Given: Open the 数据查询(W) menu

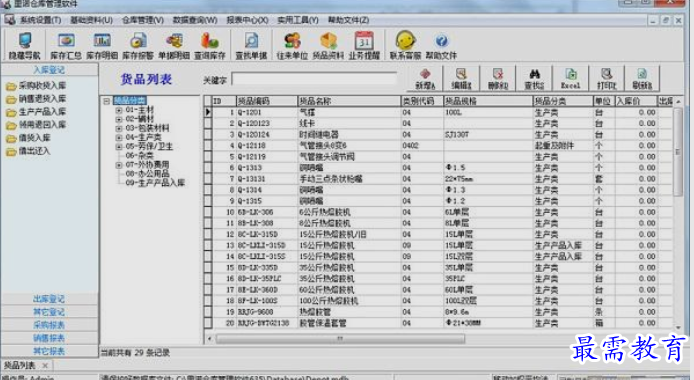Looking at the screenshot, I should [195, 20].
